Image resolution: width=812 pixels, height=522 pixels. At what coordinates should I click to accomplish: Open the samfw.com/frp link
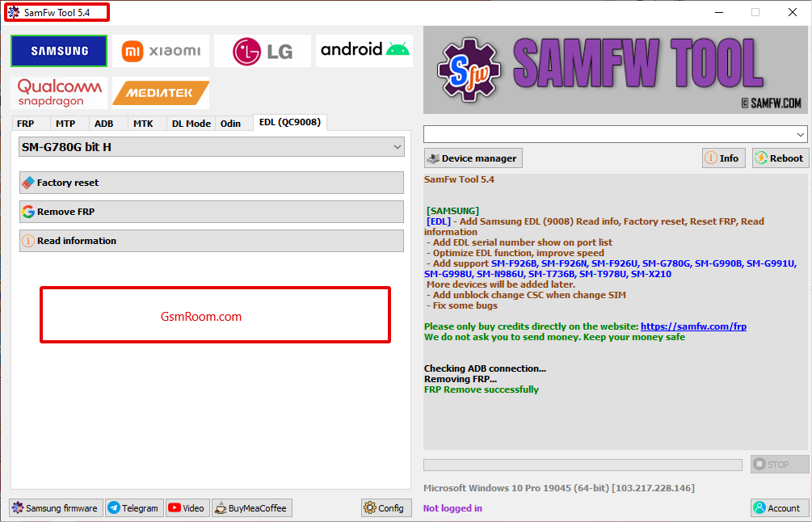point(693,326)
